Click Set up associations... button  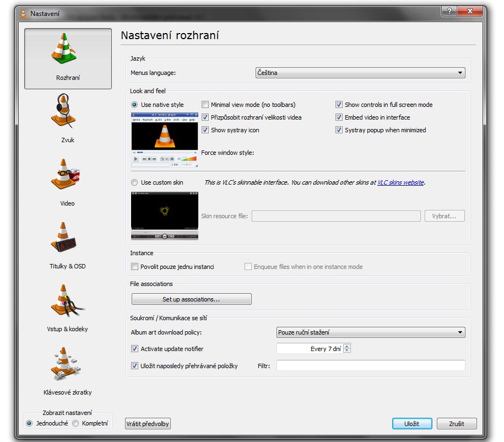[x=191, y=299]
